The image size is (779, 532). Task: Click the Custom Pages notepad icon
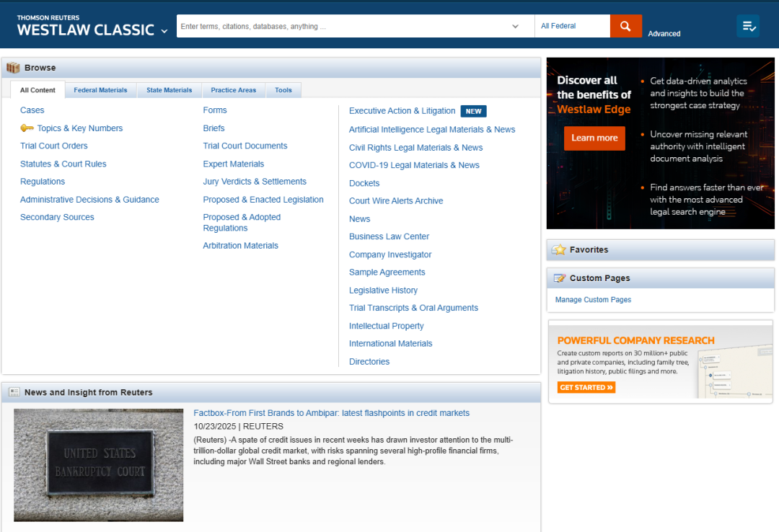[x=560, y=278]
